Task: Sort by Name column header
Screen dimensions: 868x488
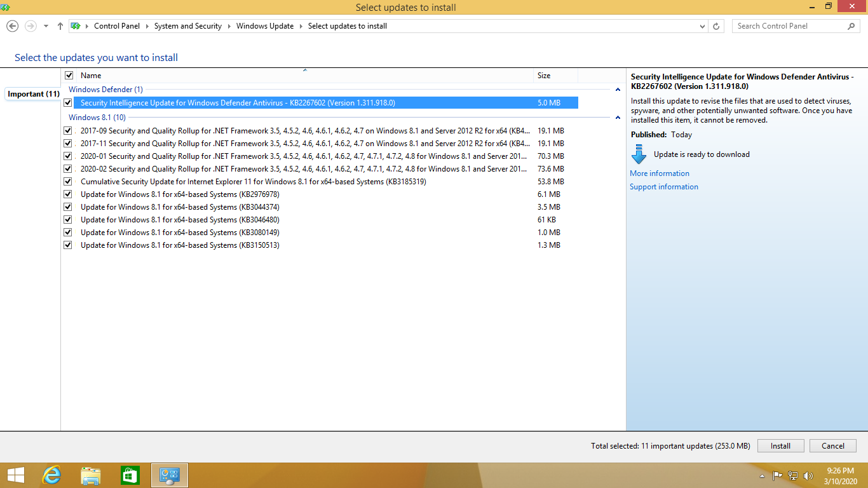Action: (x=304, y=76)
